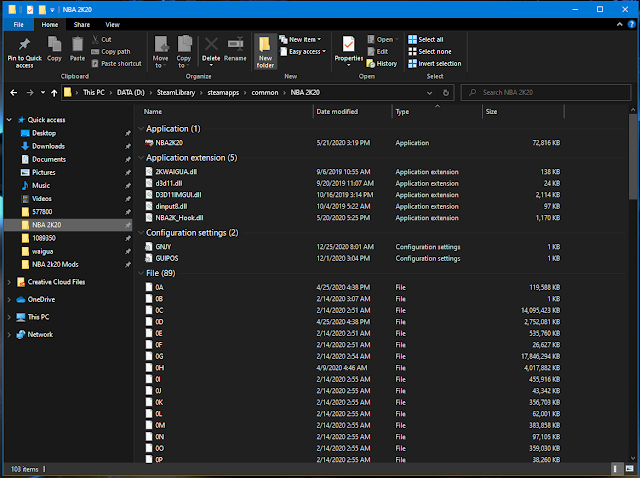Viewport: 640px width, 478px height.
Task: Open Easy access dropdown
Action: pos(303,51)
